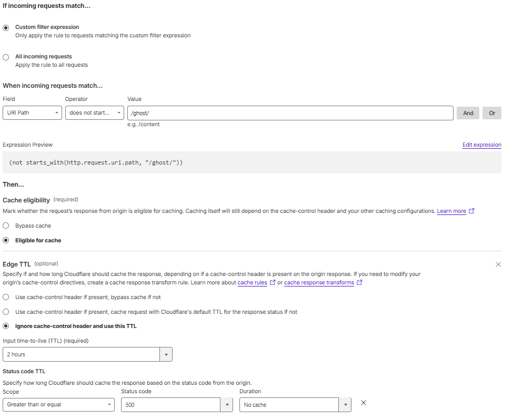Screen dimensions: 513x420
Task: Click the And button to add a condition
Action: [468, 112]
